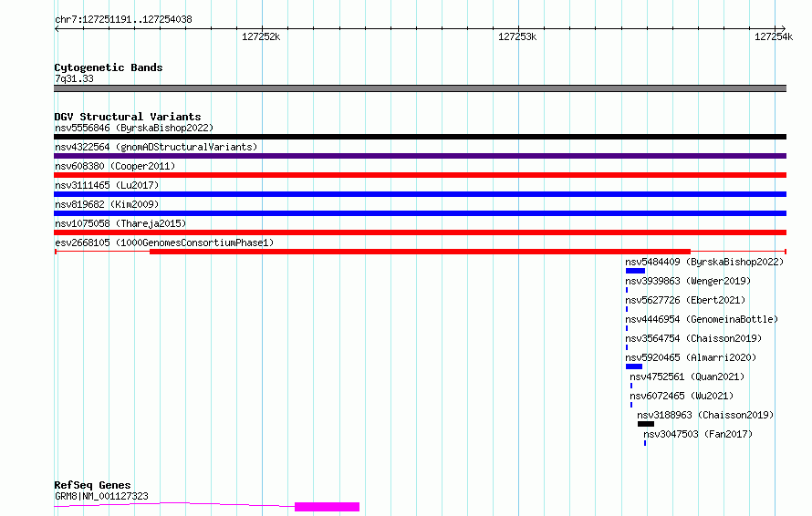The height and width of the screenshot is (516, 812).
Task: Click the 127252k ruler tick label
Action: (261, 36)
